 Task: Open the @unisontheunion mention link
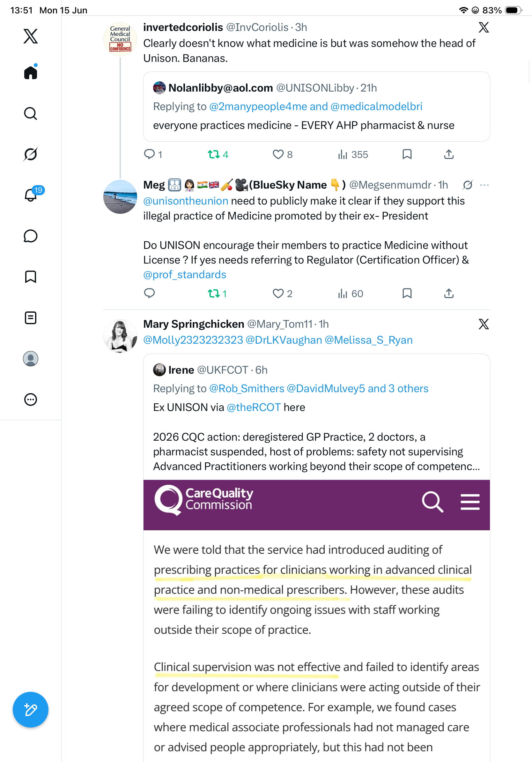click(x=186, y=201)
